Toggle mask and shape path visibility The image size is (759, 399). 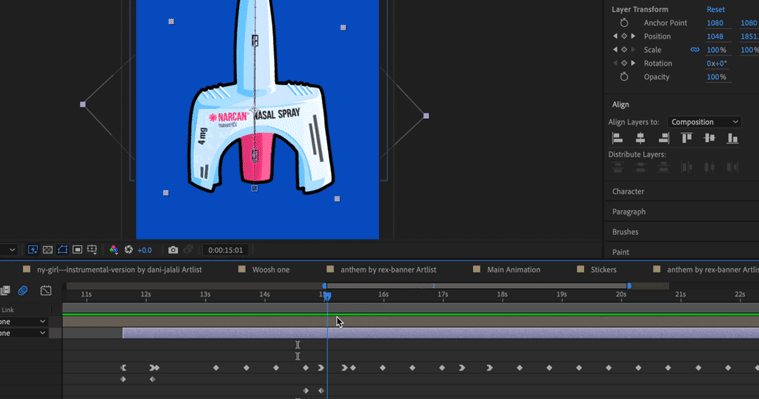coord(62,250)
